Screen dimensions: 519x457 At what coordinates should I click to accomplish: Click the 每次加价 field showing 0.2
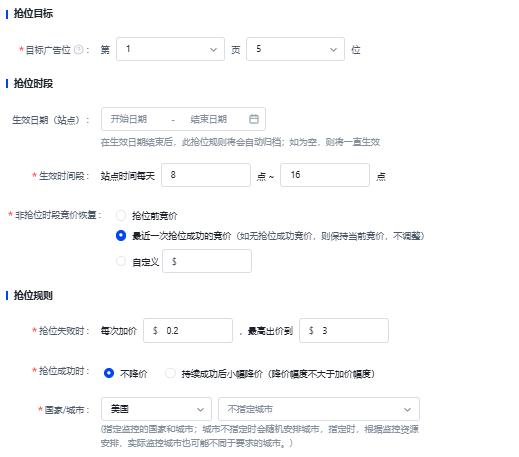[188, 331]
